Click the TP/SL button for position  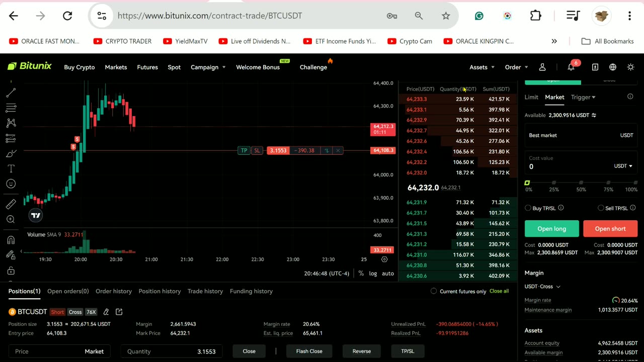click(408, 351)
